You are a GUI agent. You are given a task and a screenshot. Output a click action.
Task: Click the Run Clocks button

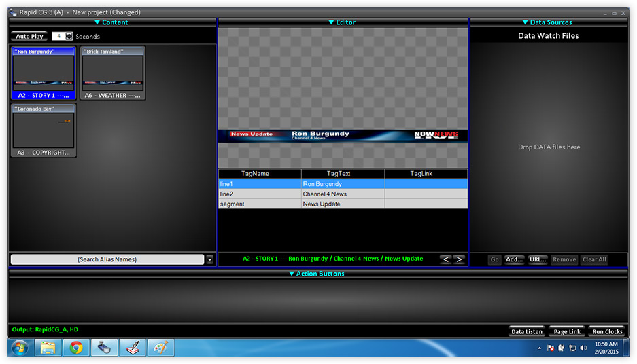[x=607, y=331]
